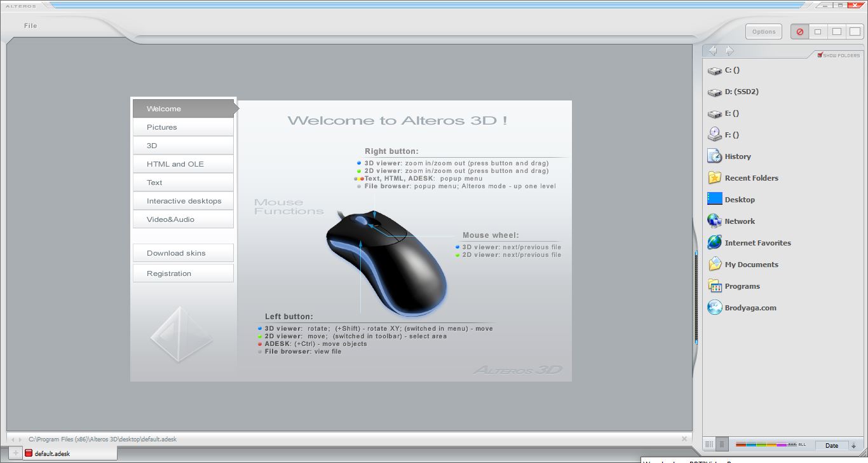Click the pyramid logo in sidebar
Screen dimensions: 868x463
(x=181, y=335)
